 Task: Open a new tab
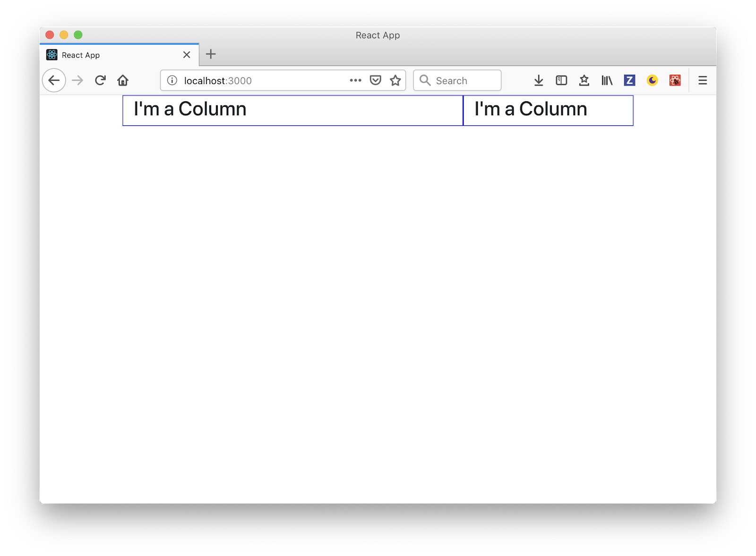211,54
